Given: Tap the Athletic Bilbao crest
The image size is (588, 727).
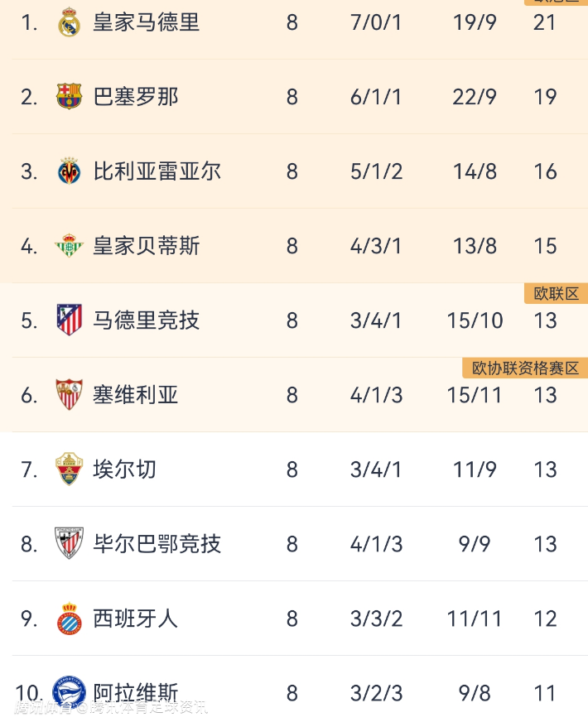Looking at the screenshot, I should [69, 544].
